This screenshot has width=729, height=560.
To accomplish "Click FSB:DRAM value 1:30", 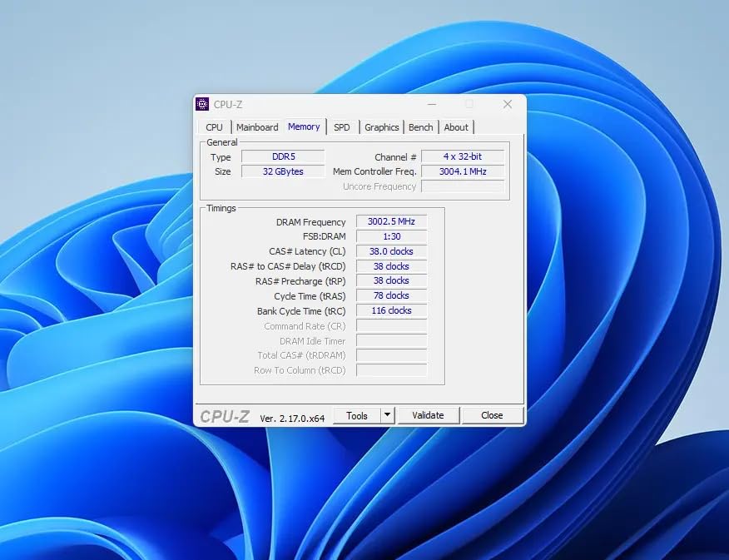I will [391, 236].
